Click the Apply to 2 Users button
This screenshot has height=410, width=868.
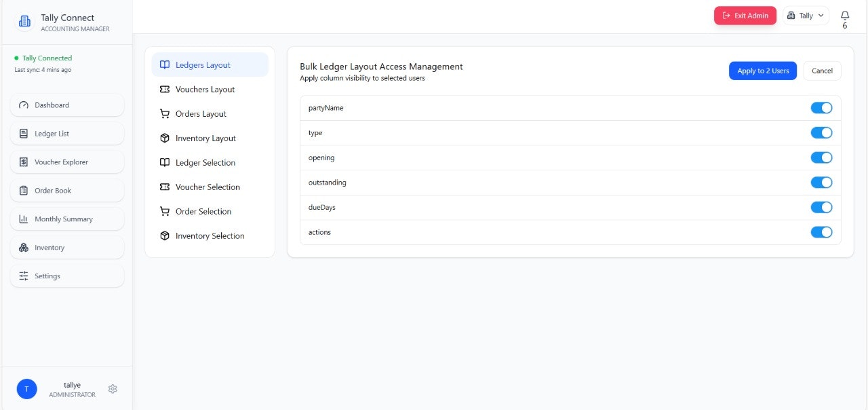click(763, 71)
